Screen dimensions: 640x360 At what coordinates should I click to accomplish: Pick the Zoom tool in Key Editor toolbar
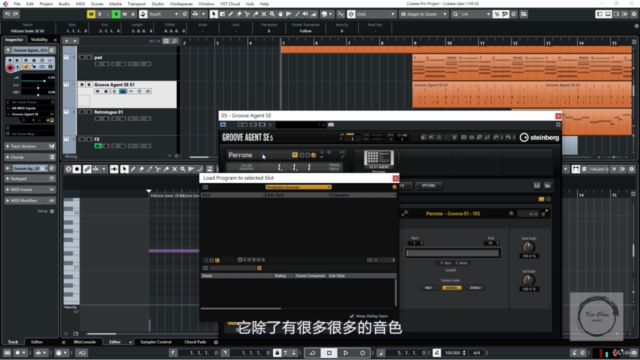point(183,169)
